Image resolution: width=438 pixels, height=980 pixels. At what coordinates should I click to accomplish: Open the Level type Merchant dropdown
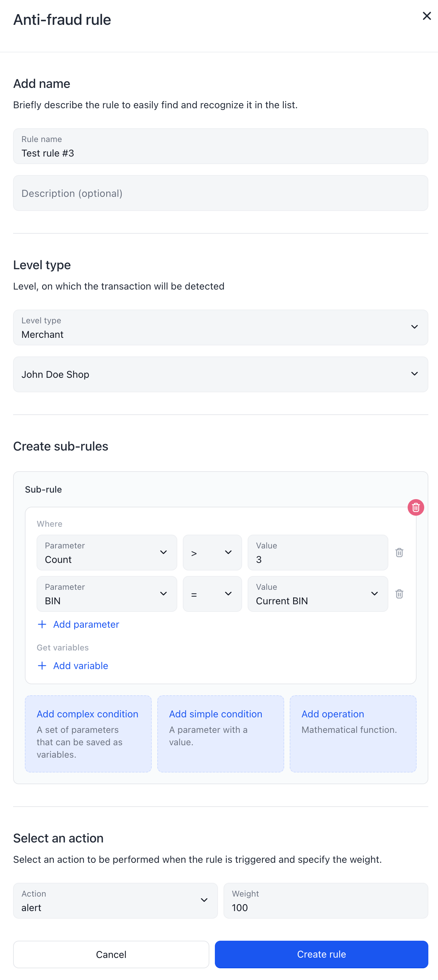click(221, 327)
